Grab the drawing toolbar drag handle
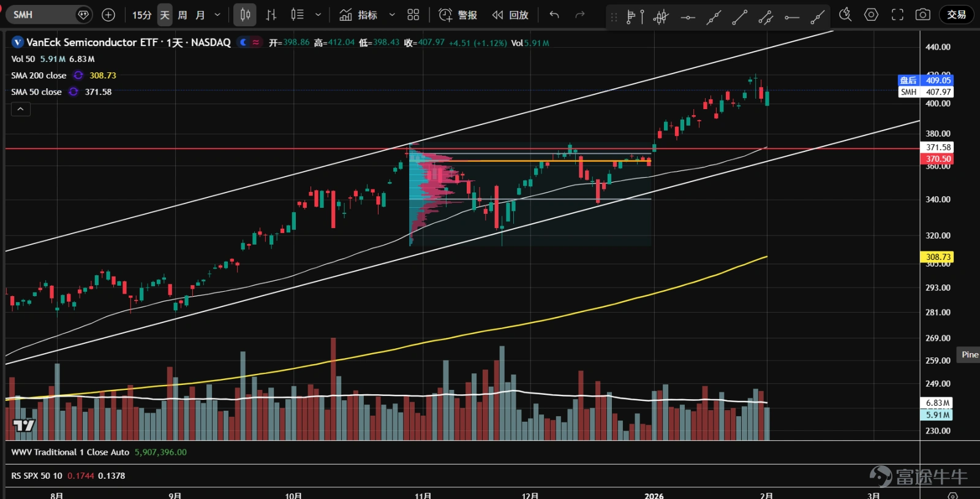 [614, 17]
